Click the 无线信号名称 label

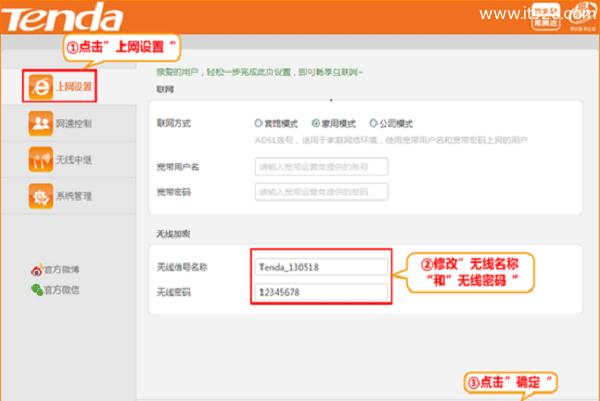tap(182, 267)
